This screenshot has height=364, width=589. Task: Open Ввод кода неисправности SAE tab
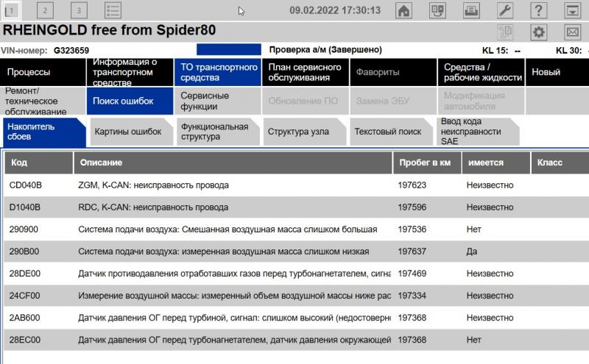(478, 132)
